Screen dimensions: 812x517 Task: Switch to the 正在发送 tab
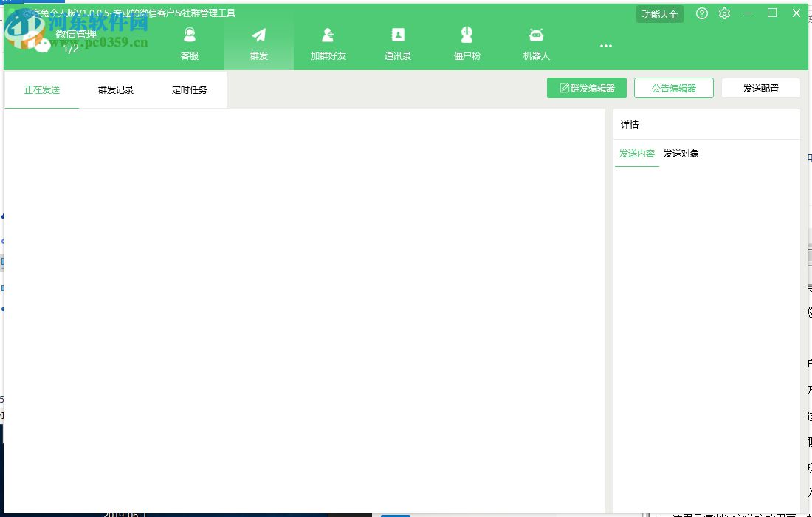click(x=42, y=89)
